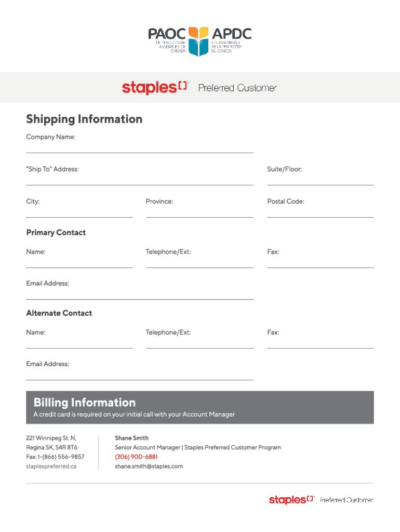
Task: Select the Province input field
Action: (199, 212)
